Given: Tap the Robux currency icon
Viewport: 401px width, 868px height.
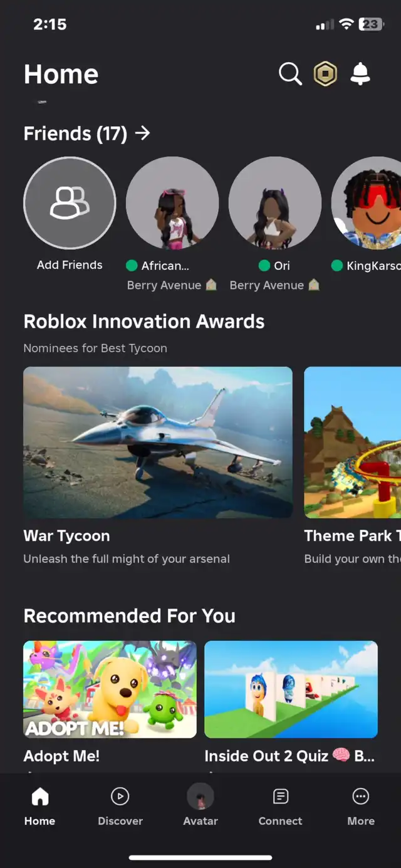Looking at the screenshot, I should [325, 74].
